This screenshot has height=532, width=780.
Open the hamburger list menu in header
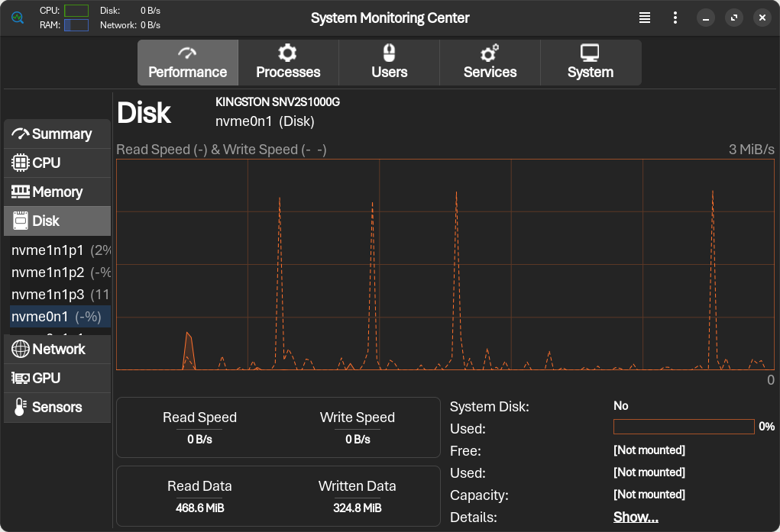646,18
